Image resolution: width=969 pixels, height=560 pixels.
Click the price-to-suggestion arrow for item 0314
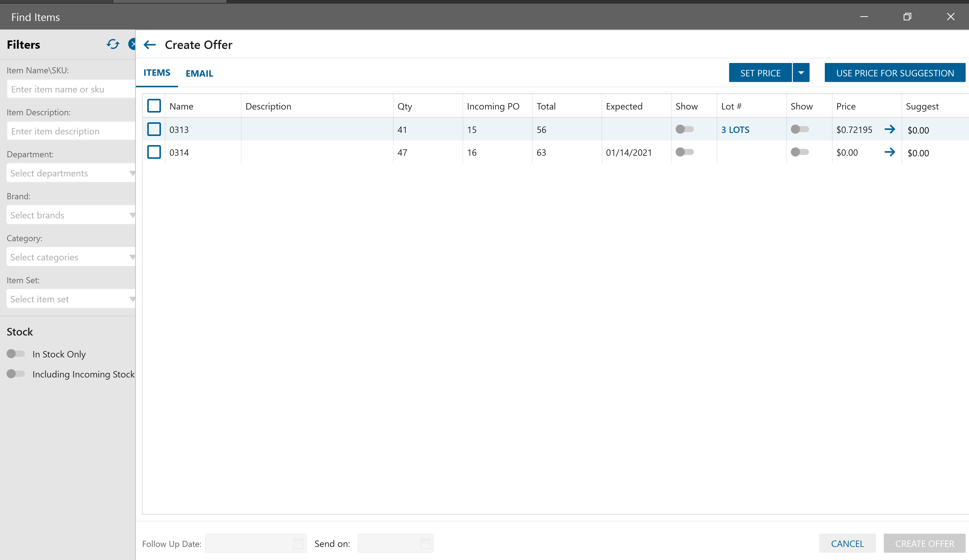point(890,152)
